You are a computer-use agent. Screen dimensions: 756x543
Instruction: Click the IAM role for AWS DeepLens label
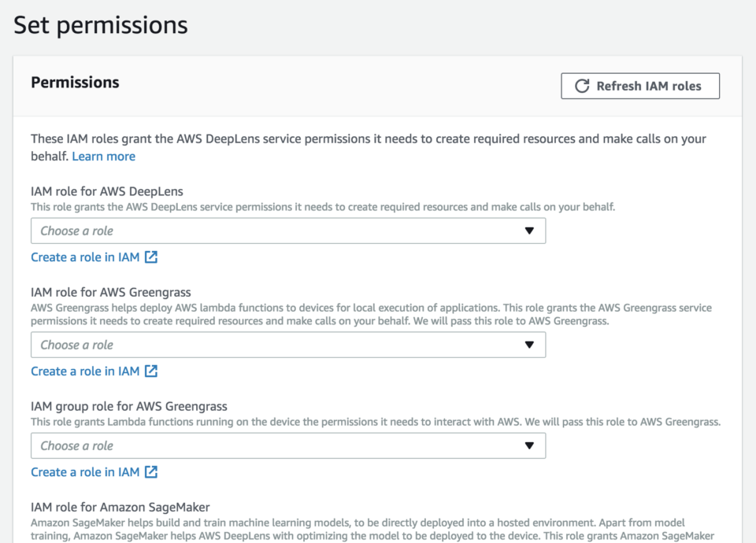(107, 191)
